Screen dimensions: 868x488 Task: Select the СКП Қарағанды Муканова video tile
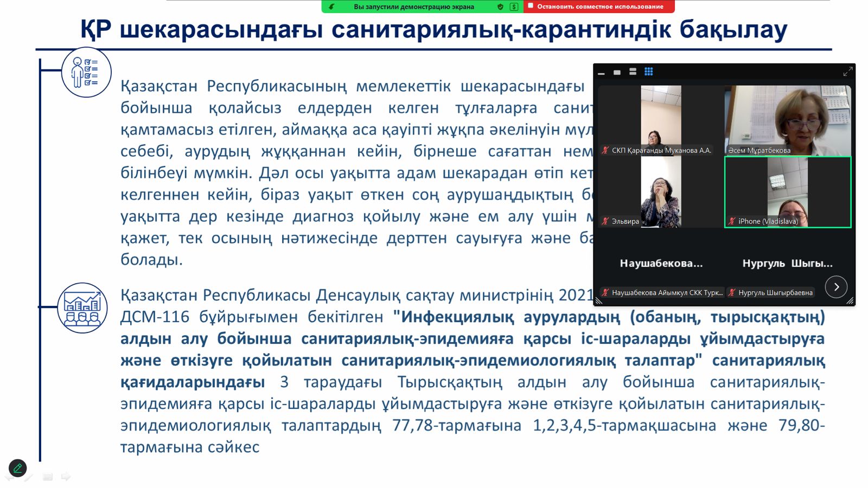[x=661, y=120]
